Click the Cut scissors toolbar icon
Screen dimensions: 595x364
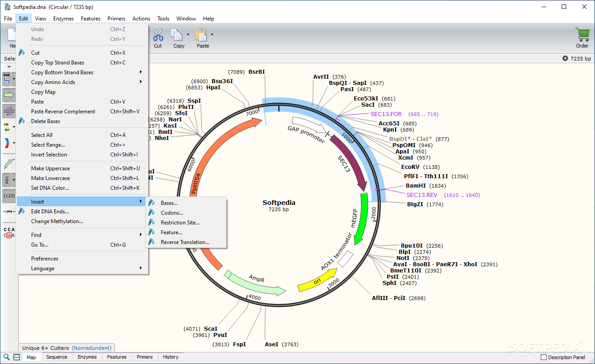(158, 35)
